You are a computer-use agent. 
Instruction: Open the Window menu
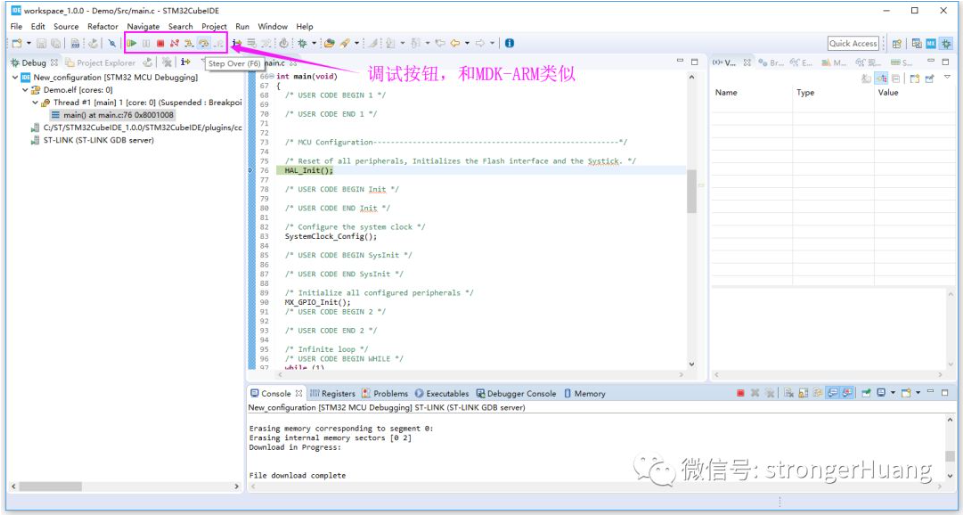pos(273,26)
